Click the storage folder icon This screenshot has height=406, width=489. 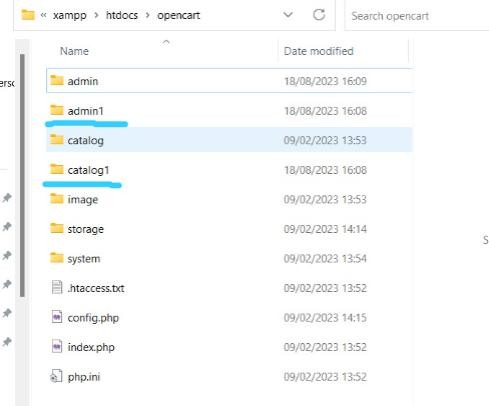[57, 228]
